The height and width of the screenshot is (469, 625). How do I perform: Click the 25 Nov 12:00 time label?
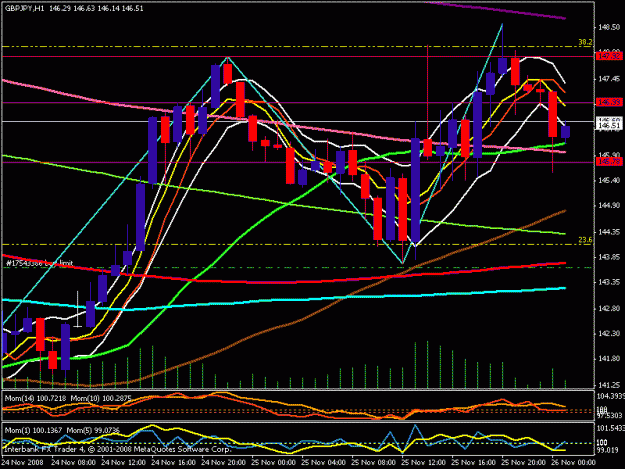[x=423, y=463]
